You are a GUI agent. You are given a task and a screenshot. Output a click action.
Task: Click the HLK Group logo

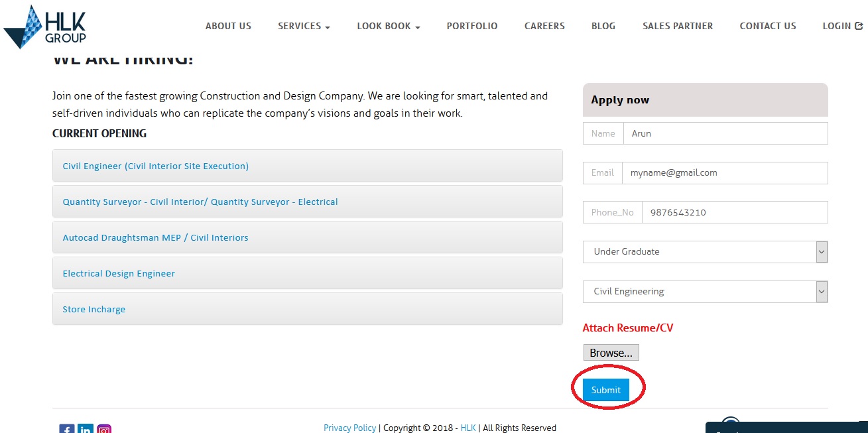[45, 27]
